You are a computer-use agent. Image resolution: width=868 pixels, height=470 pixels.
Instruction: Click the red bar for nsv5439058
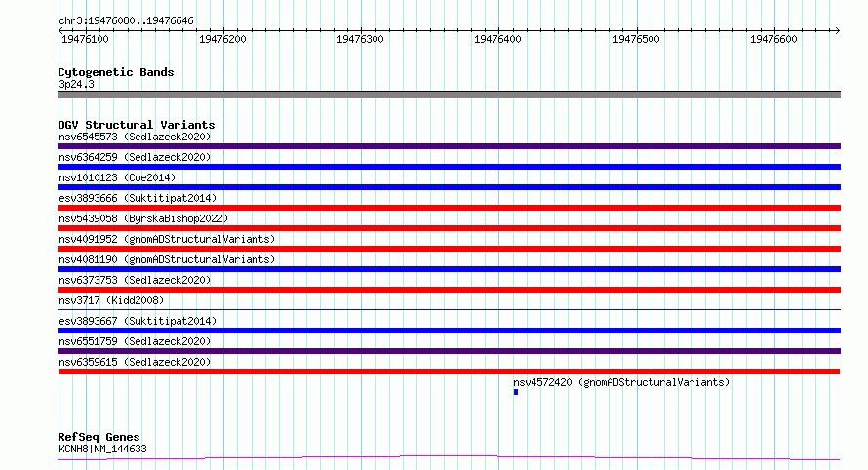coord(449,228)
